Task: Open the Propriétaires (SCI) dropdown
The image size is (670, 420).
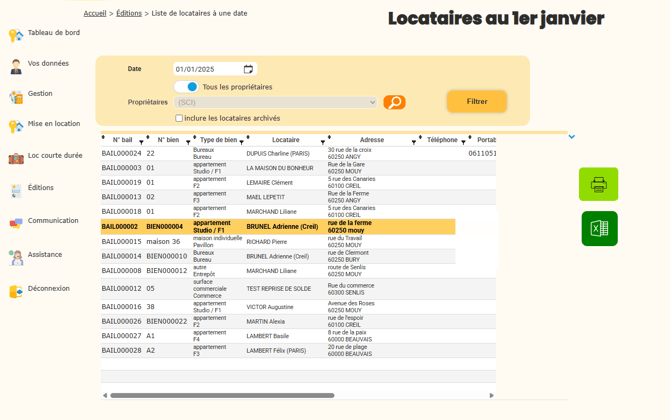Action: [x=276, y=102]
